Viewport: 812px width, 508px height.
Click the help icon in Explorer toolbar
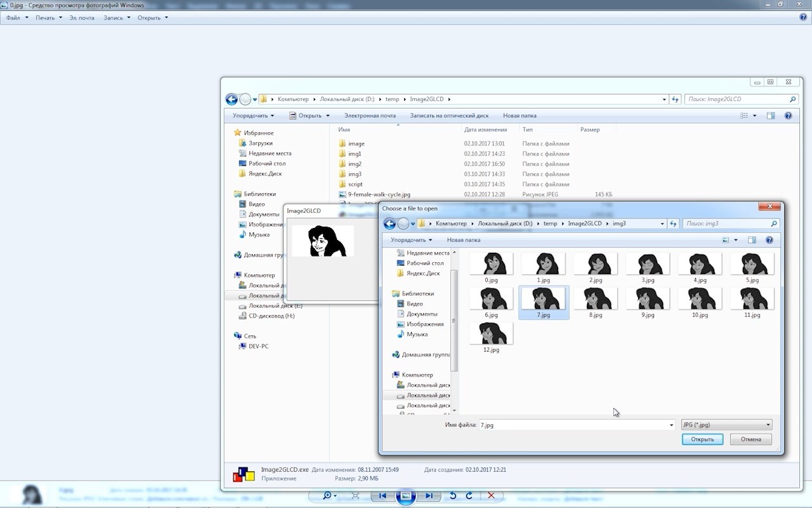tap(789, 116)
